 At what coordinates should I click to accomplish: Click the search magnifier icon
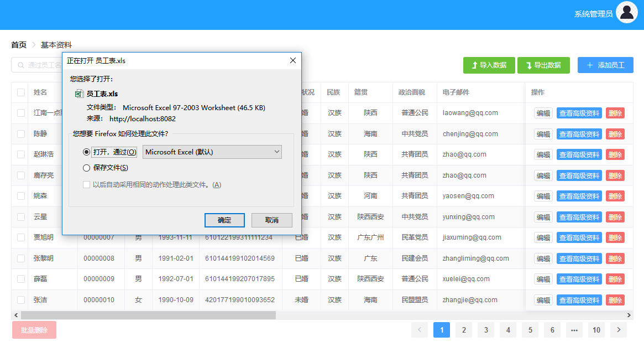[x=20, y=65]
